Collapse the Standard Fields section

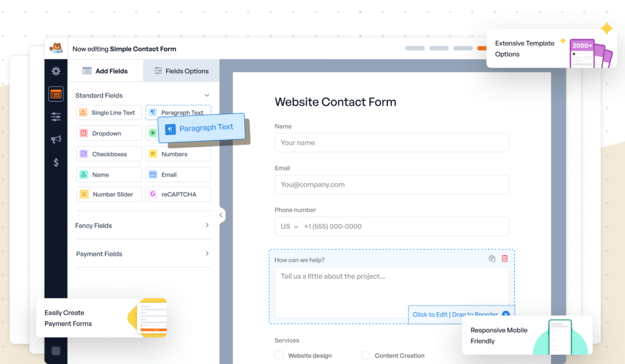(x=207, y=95)
